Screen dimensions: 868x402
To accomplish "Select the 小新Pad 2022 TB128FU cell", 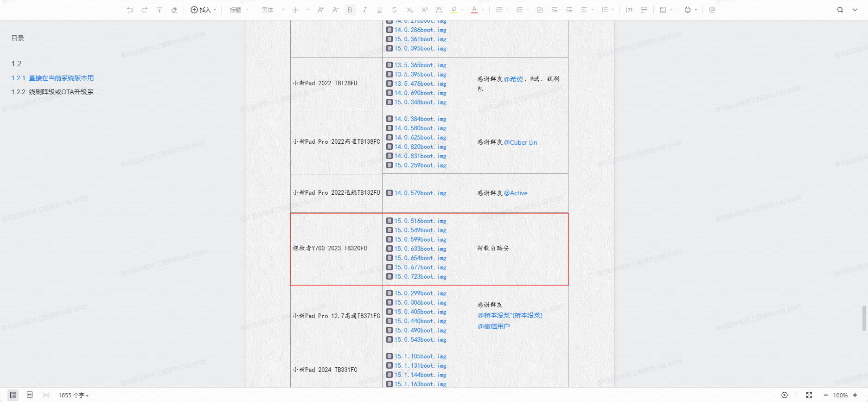I will click(x=336, y=84).
